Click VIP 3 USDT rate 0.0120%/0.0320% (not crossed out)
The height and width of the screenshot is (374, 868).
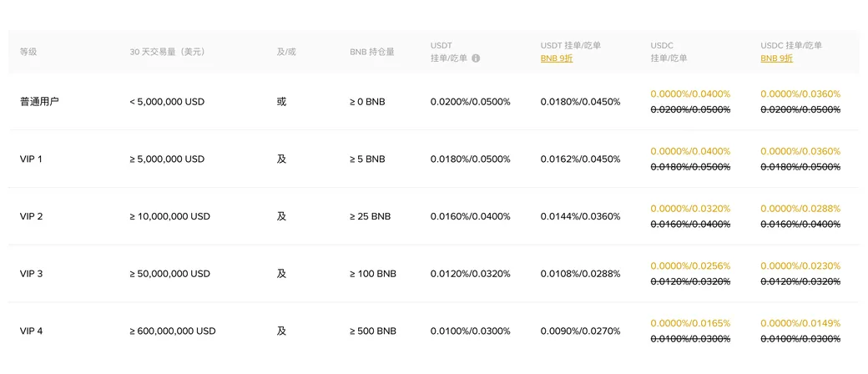click(x=470, y=274)
